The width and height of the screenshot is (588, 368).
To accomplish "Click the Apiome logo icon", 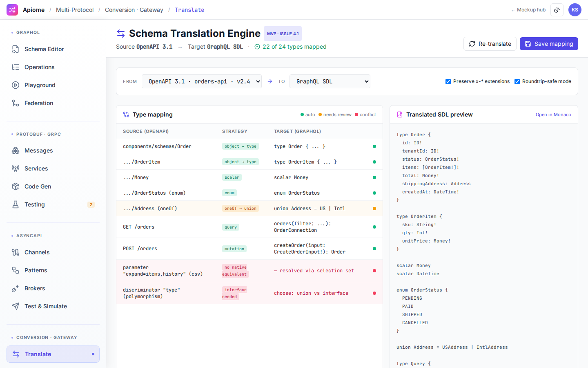I will coord(12,10).
